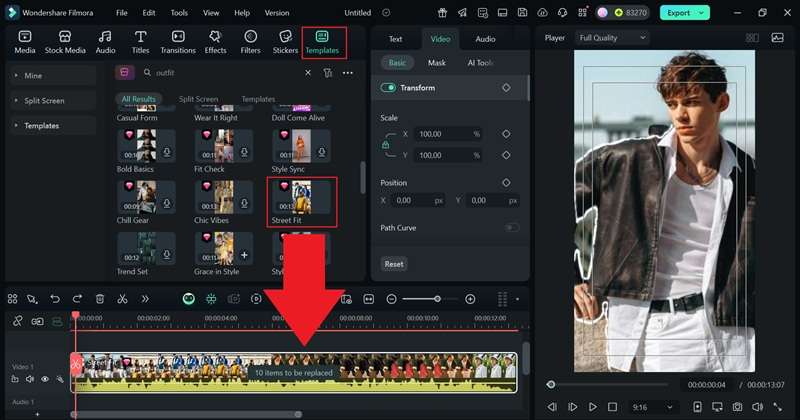Open the Effects library
Image resolution: width=800 pixels, height=420 pixels.
tap(215, 42)
